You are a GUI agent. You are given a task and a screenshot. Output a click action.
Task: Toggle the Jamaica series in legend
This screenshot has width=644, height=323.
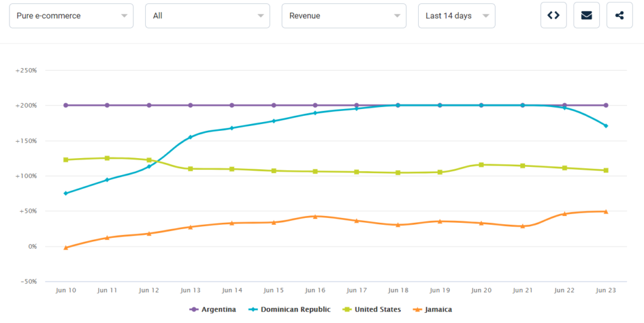(433, 309)
